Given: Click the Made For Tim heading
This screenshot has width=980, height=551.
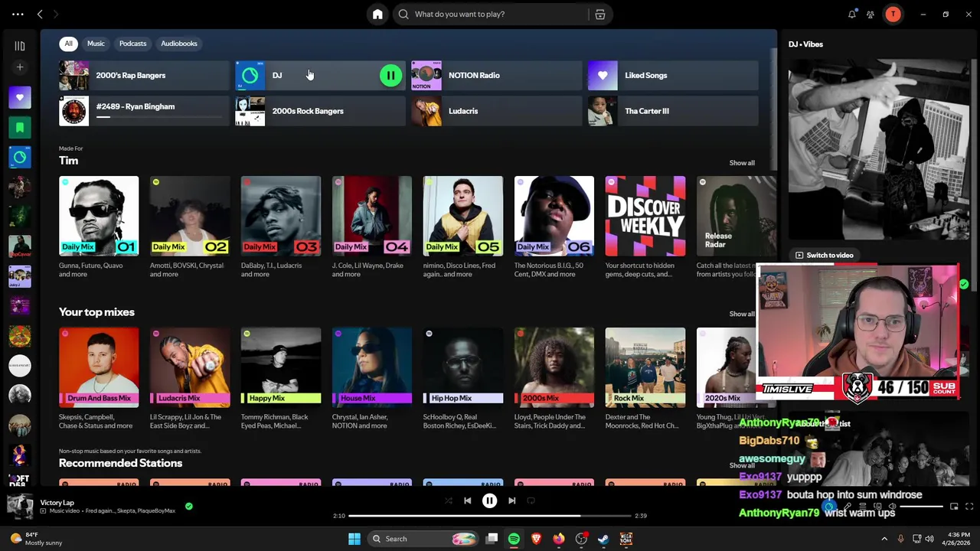Looking at the screenshot, I should click(68, 161).
